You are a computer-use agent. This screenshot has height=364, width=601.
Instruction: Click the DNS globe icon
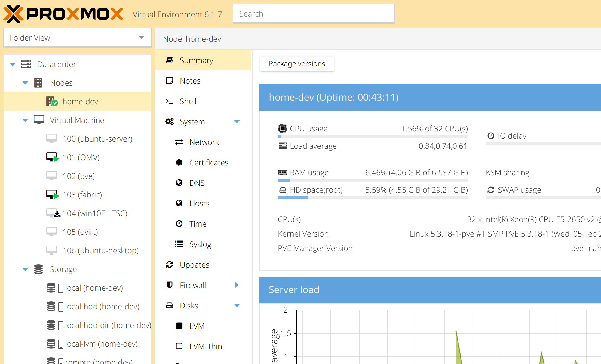(179, 183)
